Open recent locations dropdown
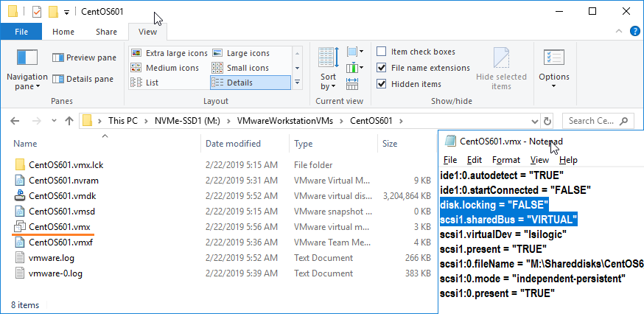Viewport: 644px width, 314px height. tap(55, 121)
